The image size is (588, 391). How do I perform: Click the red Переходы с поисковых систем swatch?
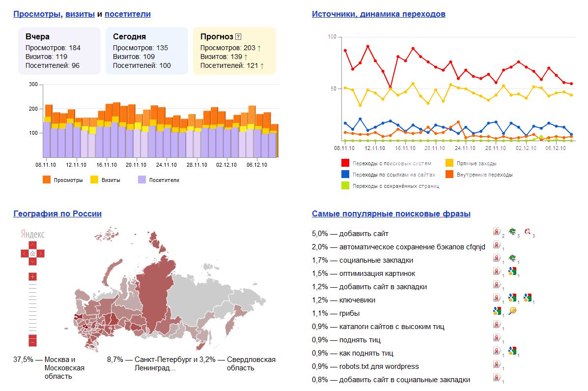click(x=345, y=163)
